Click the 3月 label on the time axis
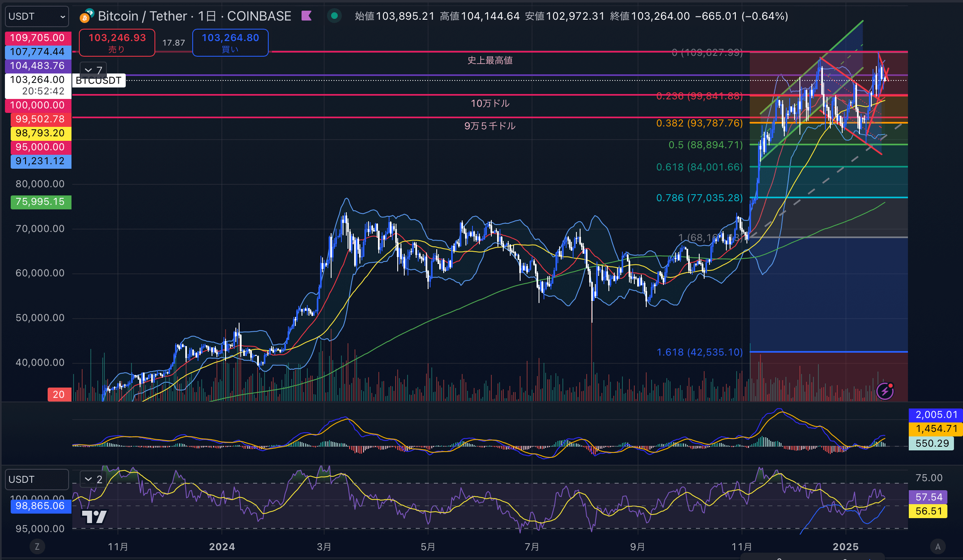Image resolution: width=963 pixels, height=560 pixels. coord(324,547)
